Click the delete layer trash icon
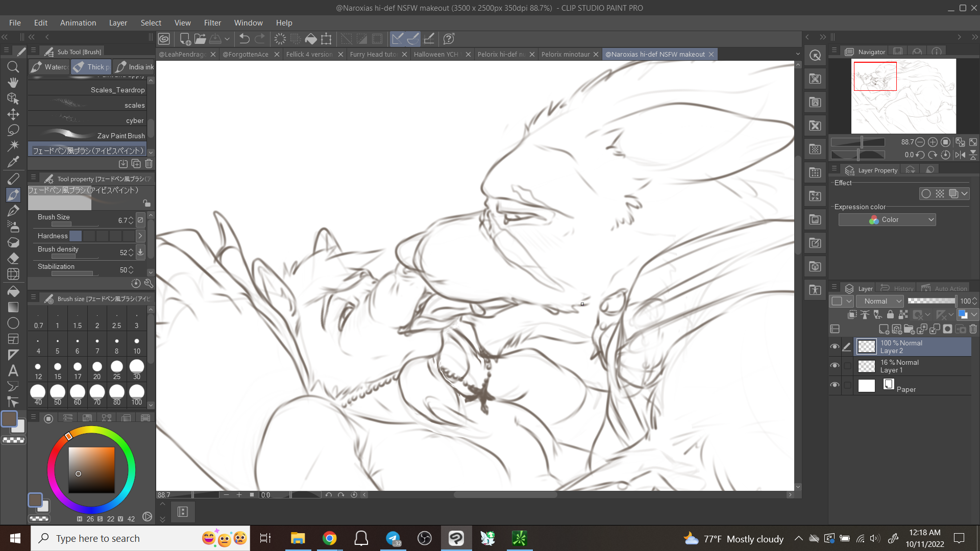Screen dimensions: 980x551 973,329
